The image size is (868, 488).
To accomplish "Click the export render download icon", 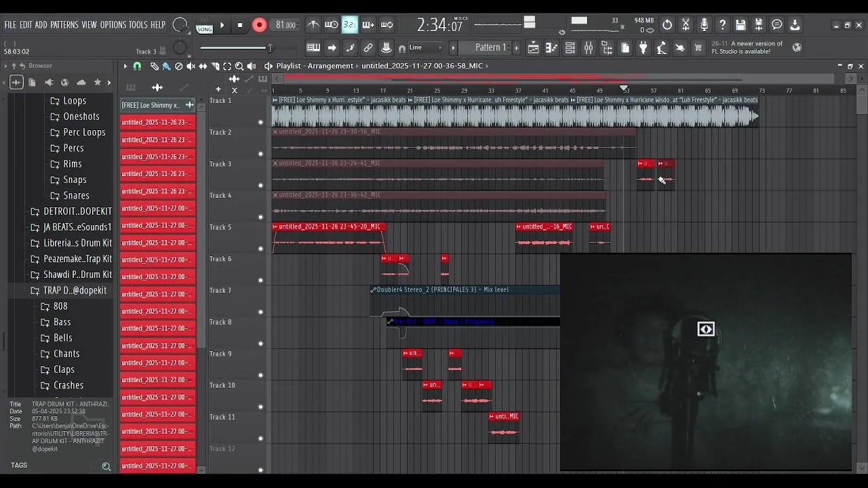I will point(795,25).
